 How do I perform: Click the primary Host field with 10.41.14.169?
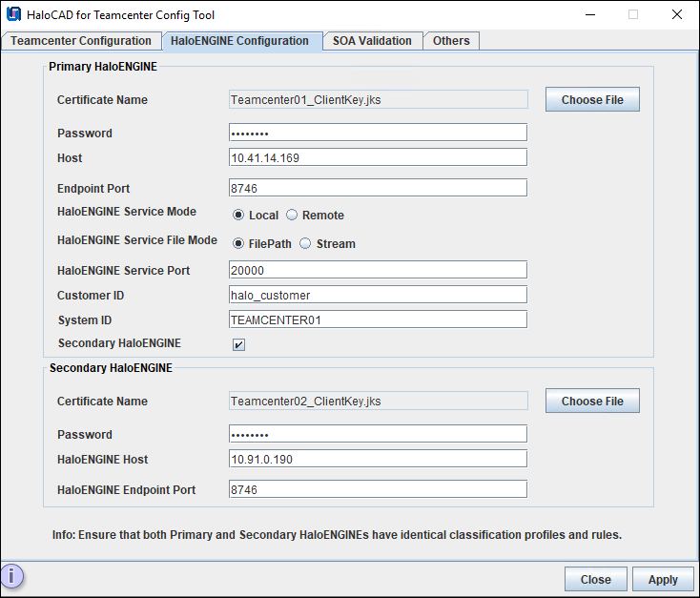[x=378, y=157]
